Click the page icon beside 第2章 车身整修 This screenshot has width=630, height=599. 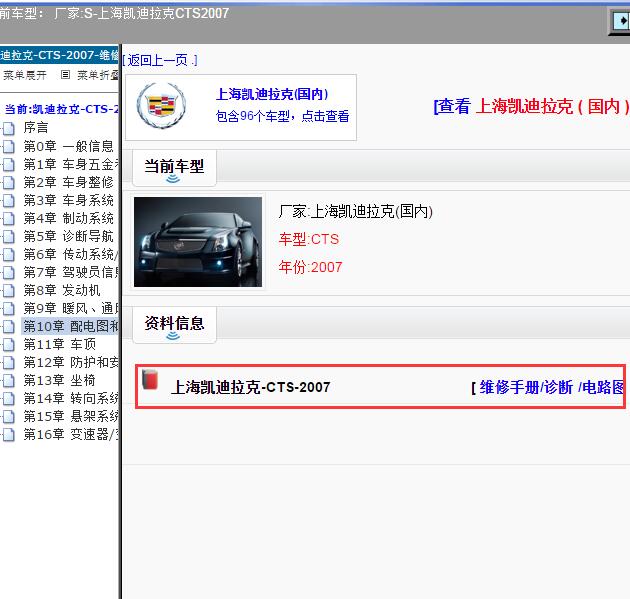[x=9, y=182]
